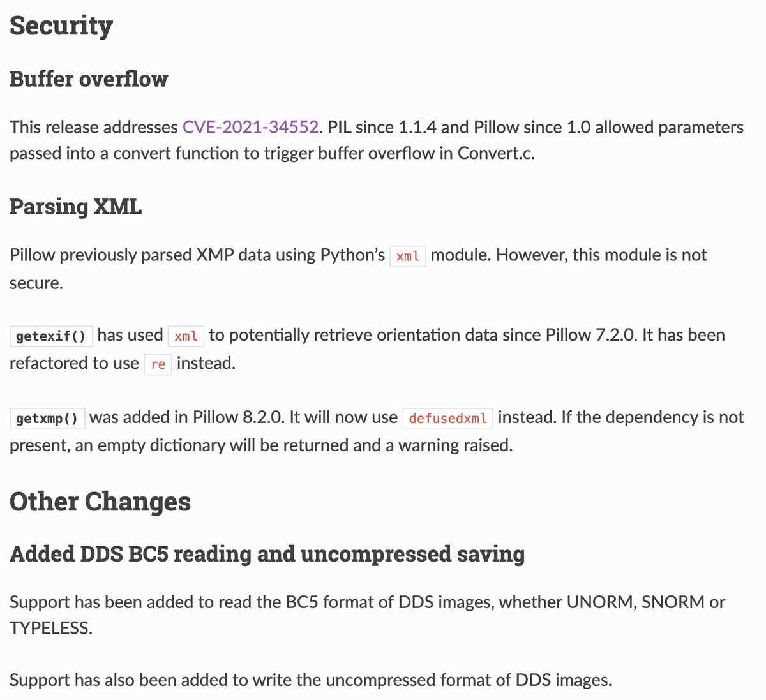Click the word SNORM
Screen dimensions: 766x700
coord(673,602)
